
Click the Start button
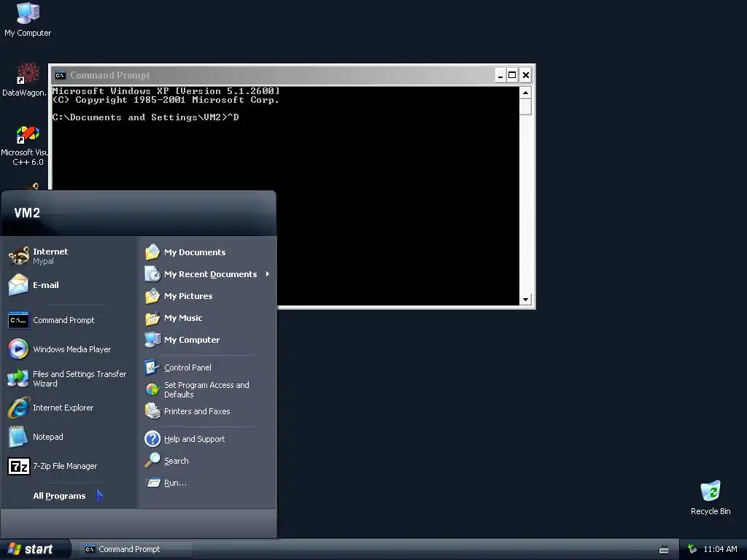click(x=35, y=549)
